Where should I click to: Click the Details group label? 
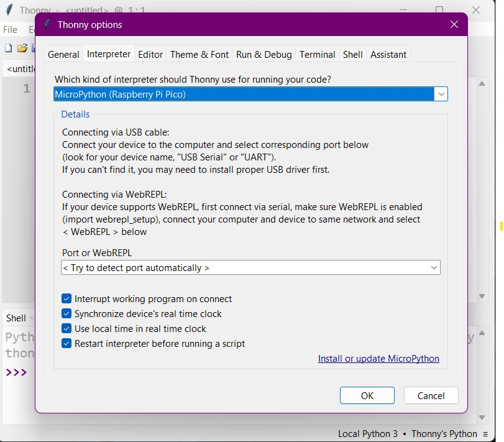tap(75, 114)
